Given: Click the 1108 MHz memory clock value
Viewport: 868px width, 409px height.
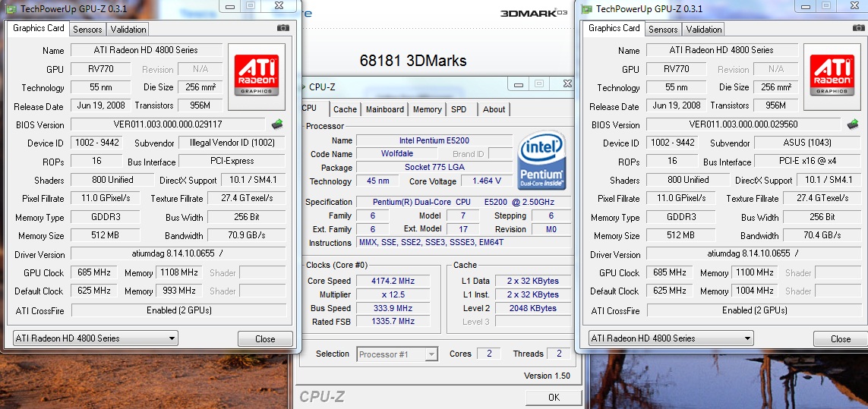Looking at the screenshot, I should [178, 272].
